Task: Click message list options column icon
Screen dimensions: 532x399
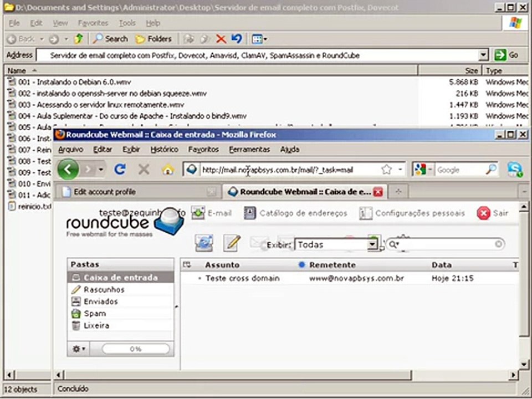Action: click(187, 265)
